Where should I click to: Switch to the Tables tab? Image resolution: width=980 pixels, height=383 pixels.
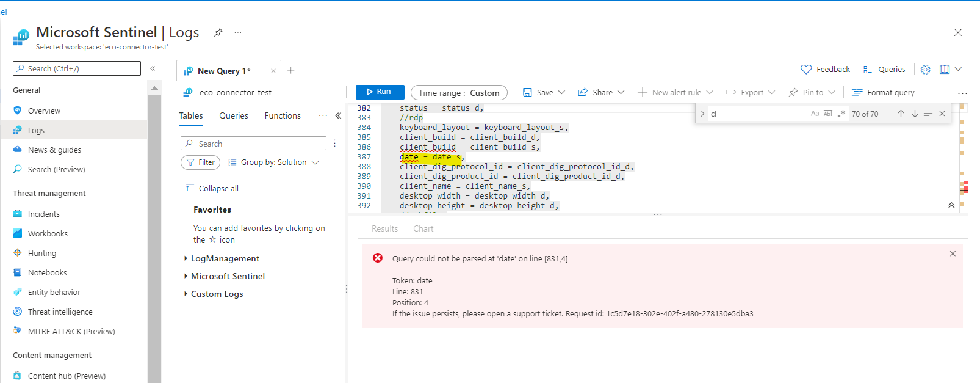(191, 115)
